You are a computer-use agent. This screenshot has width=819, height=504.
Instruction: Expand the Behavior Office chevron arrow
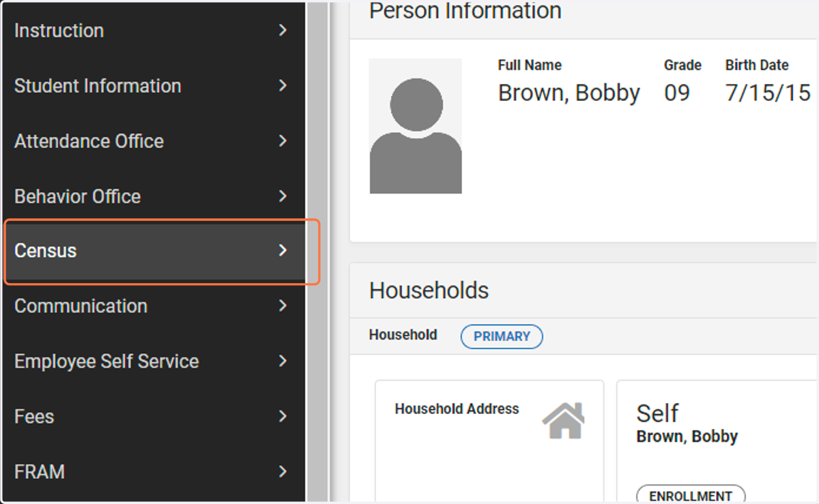(283, 196)
